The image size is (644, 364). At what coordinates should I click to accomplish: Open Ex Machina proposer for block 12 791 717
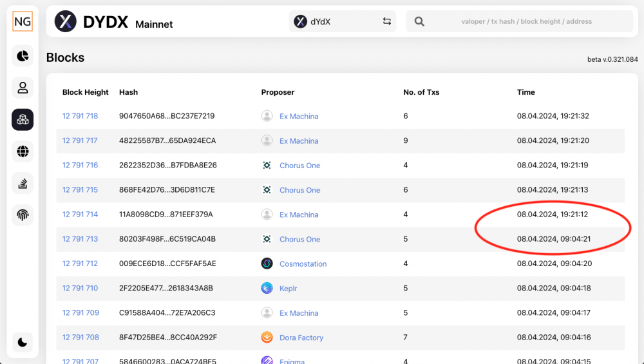(x=299, y=141)
